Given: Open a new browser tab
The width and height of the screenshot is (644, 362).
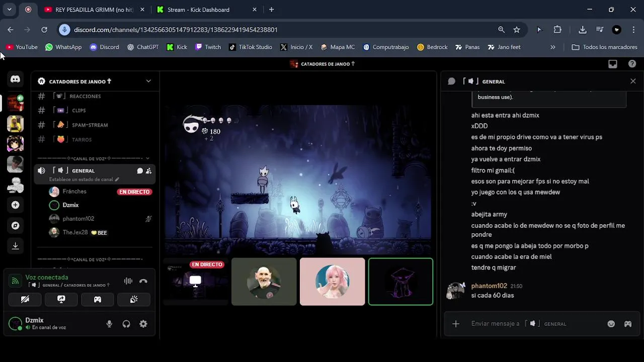Looking at the screenshot, I should [x=272, y=10].
